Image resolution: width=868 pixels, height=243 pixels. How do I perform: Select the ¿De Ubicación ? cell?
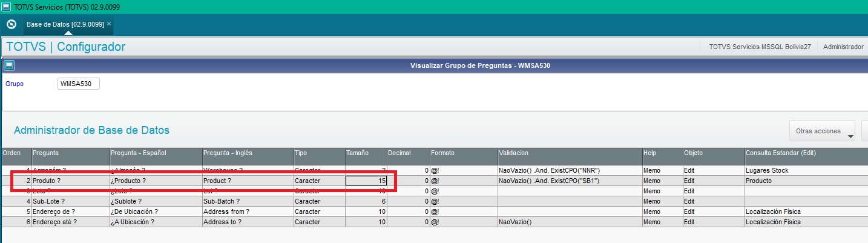coord(156,211)
